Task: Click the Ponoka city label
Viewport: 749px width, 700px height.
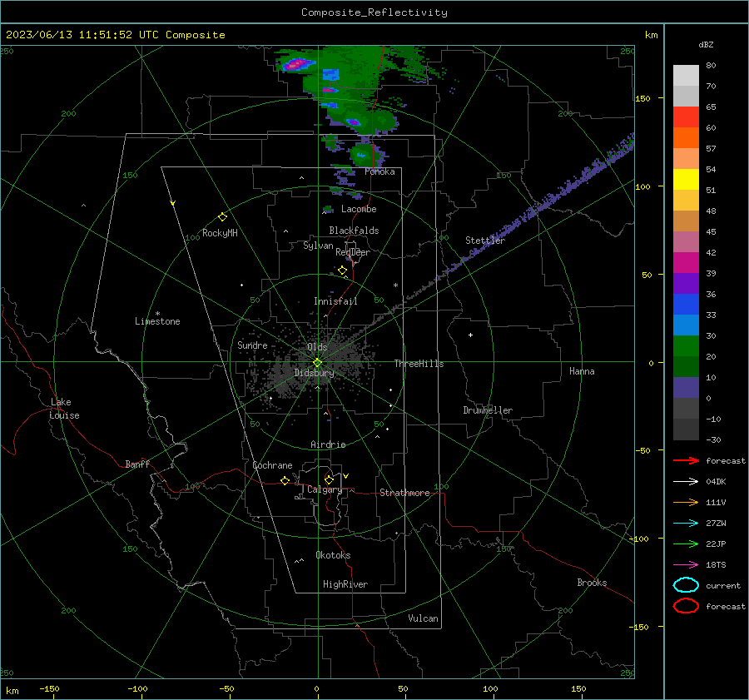Action: [379, 171]
